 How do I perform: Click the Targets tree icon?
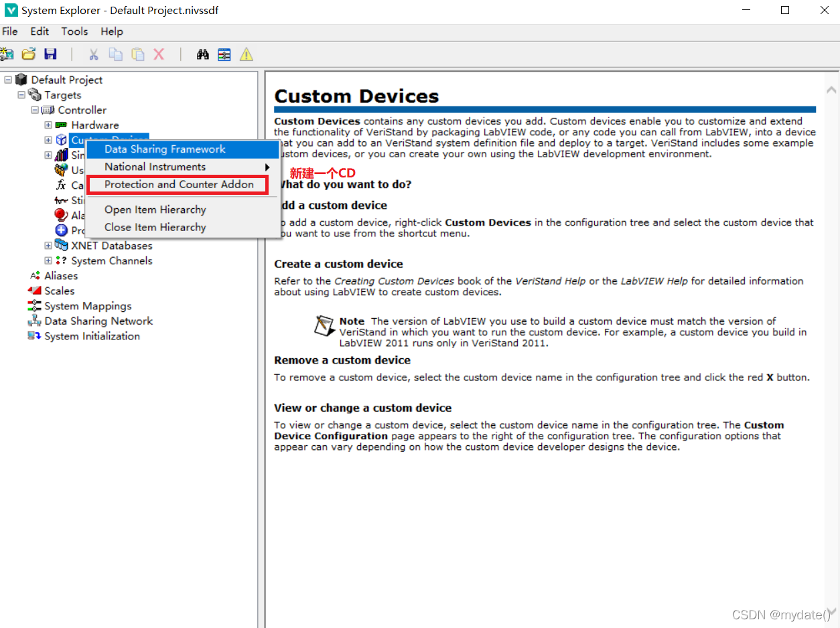35,95
